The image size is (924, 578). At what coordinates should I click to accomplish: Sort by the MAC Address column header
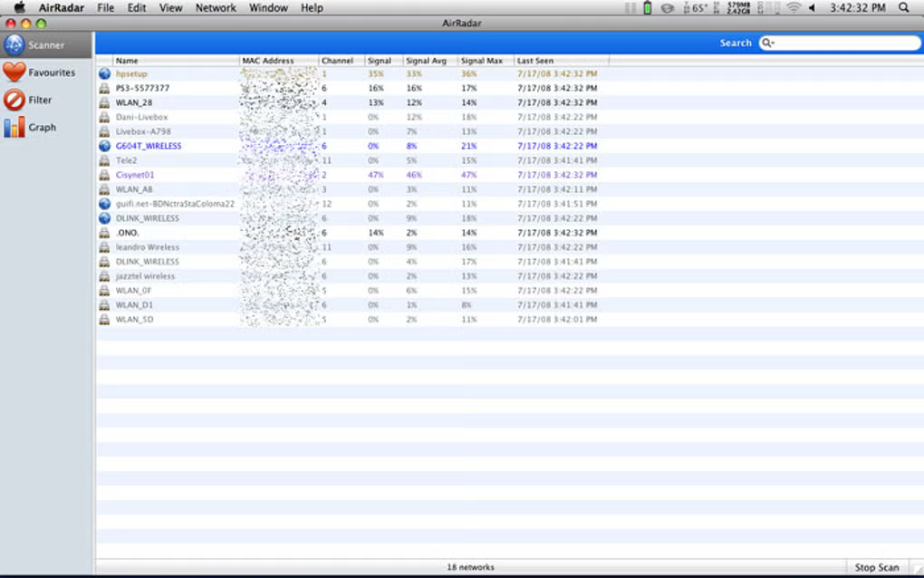coord(279,61)
